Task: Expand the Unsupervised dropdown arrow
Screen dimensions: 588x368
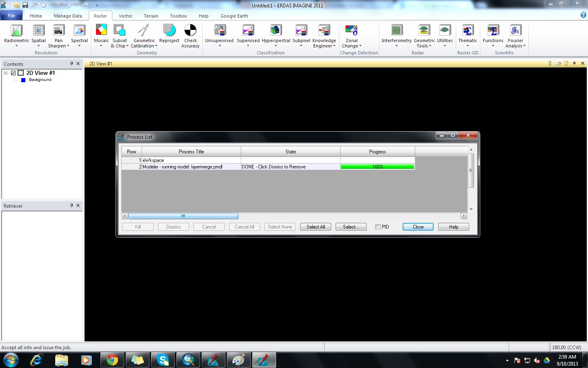Action: coord(219,46)
